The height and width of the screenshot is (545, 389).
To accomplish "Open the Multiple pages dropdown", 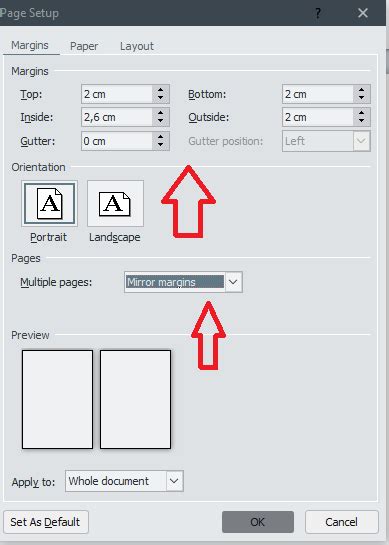I will 233,282.
